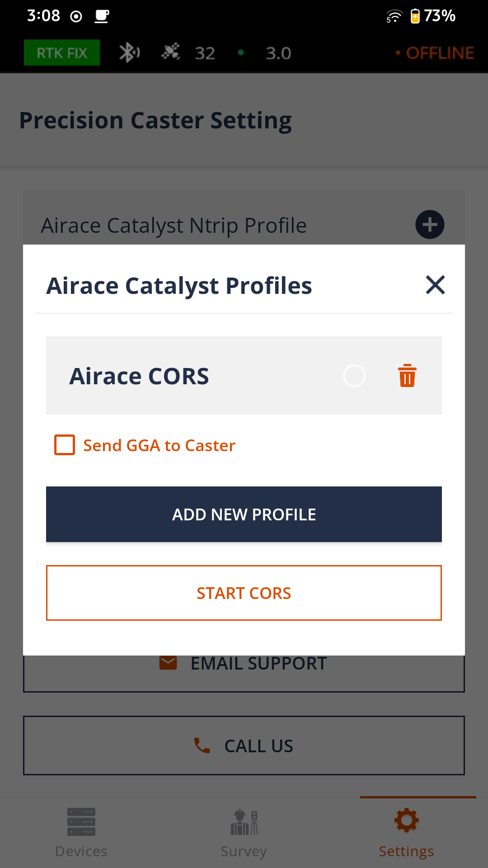This screenshot has height=868, width=488.
Task: Tap the Airace CORS profile name
Action: click(x=139, y=376)
